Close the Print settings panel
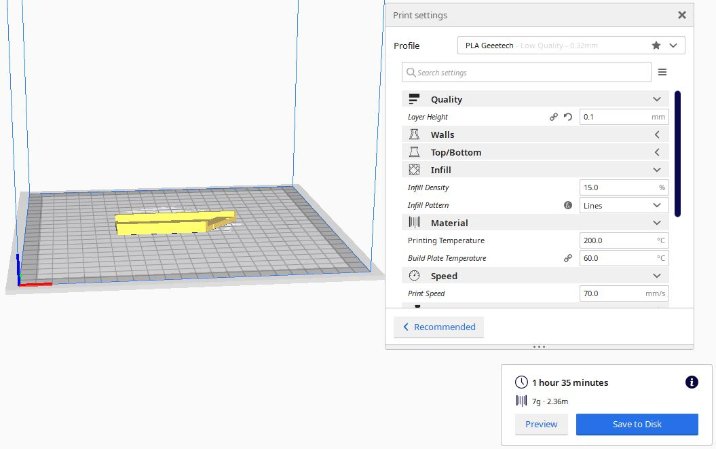The image size is (716, 449). (682, 15)
